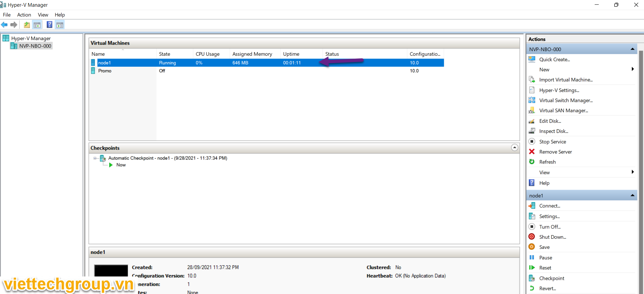
Task: Click the red Shut Down icon
Action: click(x=532, y=237)
